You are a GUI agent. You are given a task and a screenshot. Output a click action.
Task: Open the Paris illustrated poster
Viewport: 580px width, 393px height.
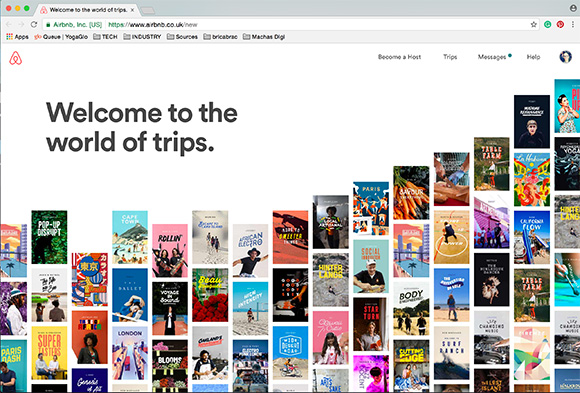371,208
